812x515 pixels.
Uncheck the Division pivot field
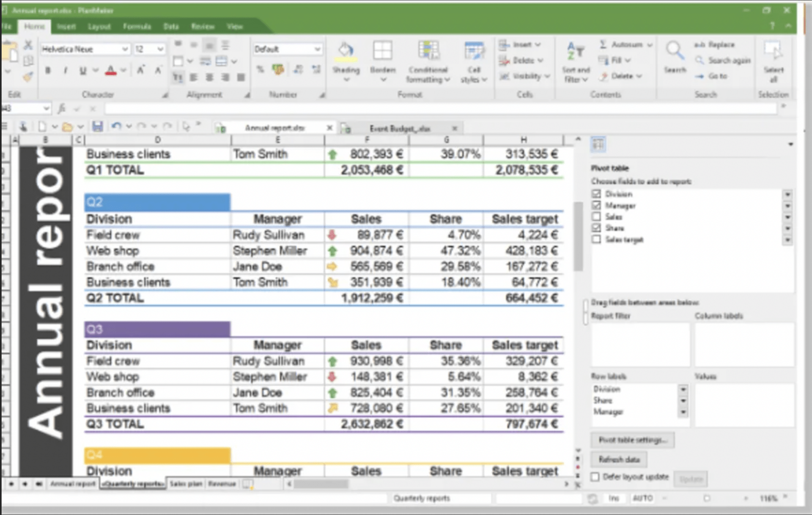(596, 194)
